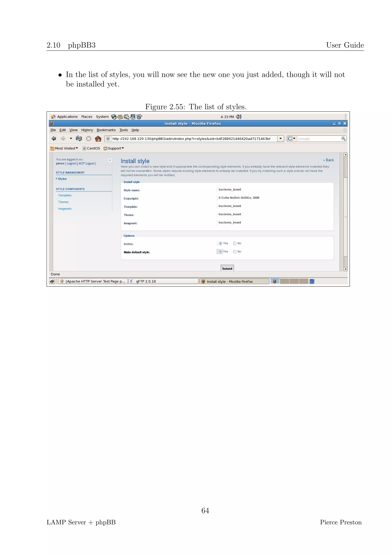Screen dimensions: 392x555
Task: Click the page scrollbar down arrow
Action: coord(346,269)
